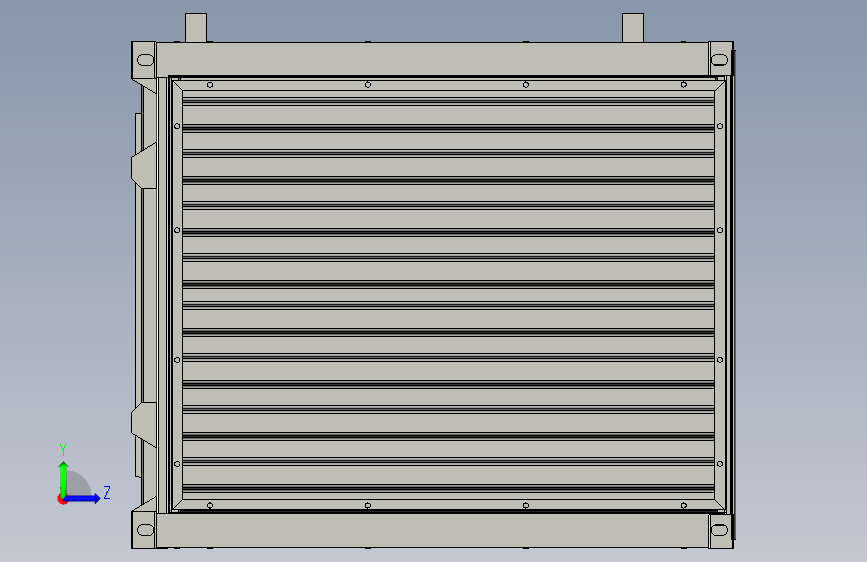Pick the slotted hole in bottom-left corner bracket
The image size is (867, 562).
click(145, 530)
